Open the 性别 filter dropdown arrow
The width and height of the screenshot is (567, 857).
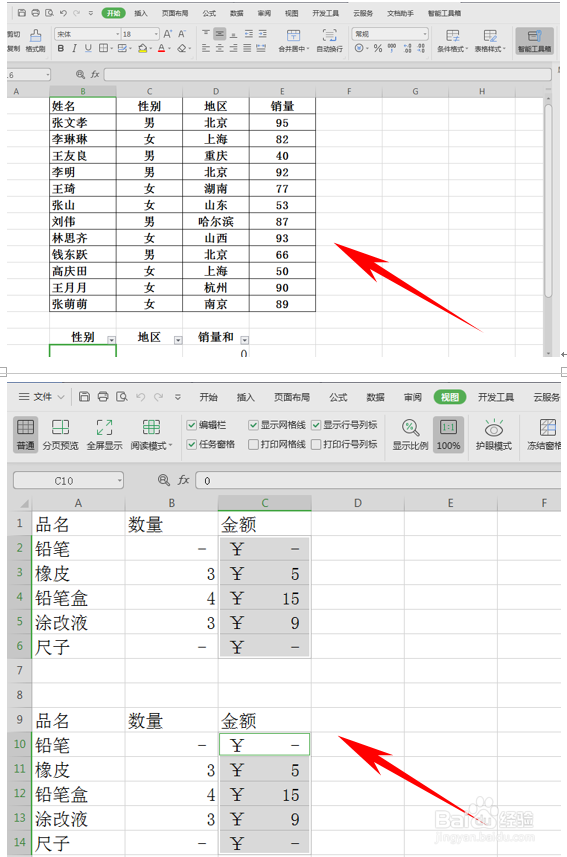(x=112, y=340)
